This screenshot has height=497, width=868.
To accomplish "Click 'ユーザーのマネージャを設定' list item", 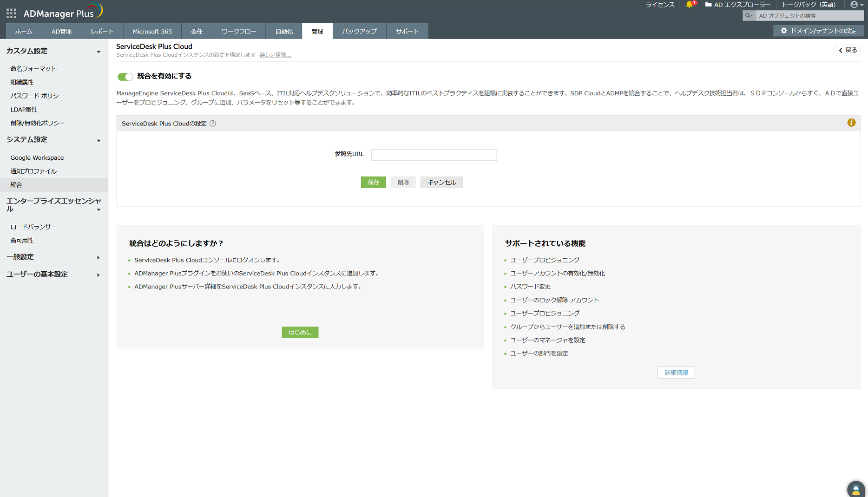I will coord(548,340).
